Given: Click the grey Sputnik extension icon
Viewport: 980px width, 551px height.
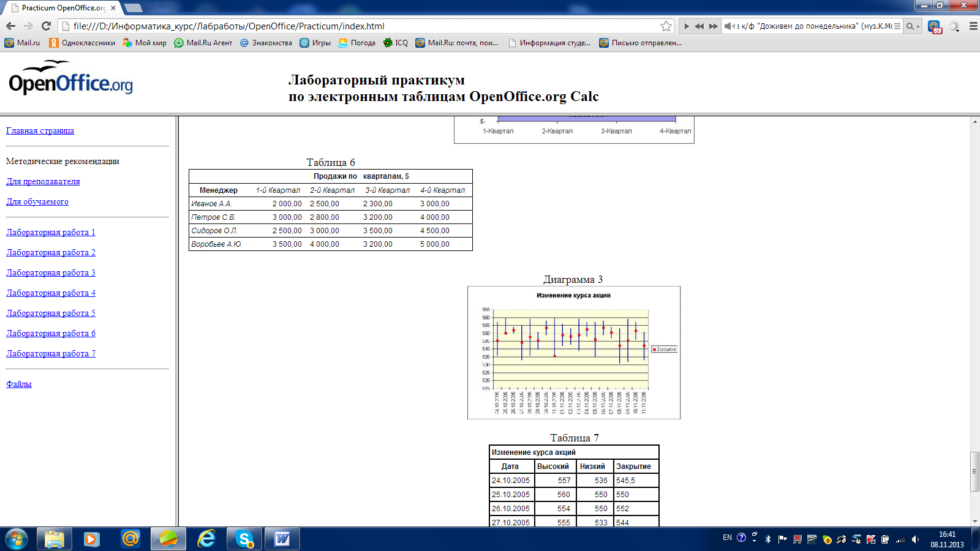Looking at the screenshot, I should [954, 26].
